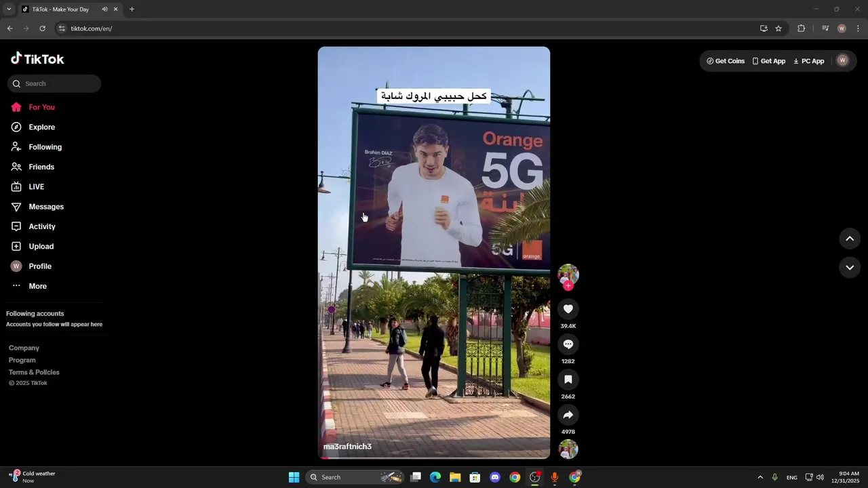The height and width of the screenshot is (488, 868).
Task: Follow the creator with the plus badge
Action: (x=568, y=286)
